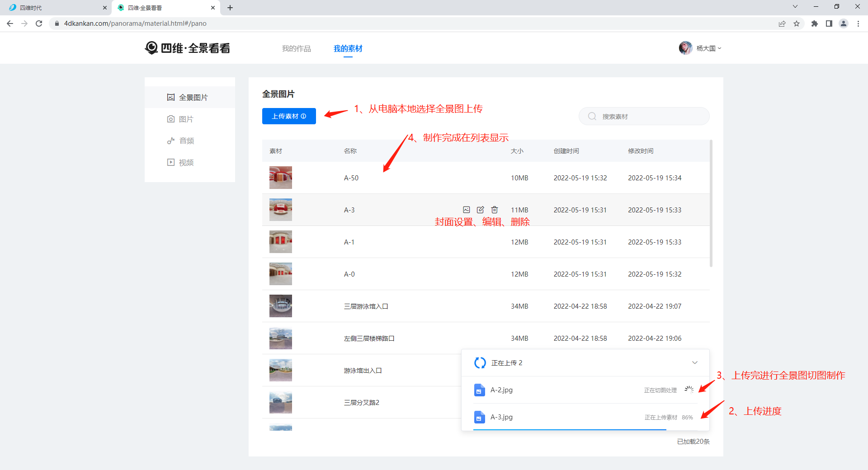Screen dimensions: 868x470
Task: Select 视频 in the left sidebar
Action: click(x=186, y=162)
